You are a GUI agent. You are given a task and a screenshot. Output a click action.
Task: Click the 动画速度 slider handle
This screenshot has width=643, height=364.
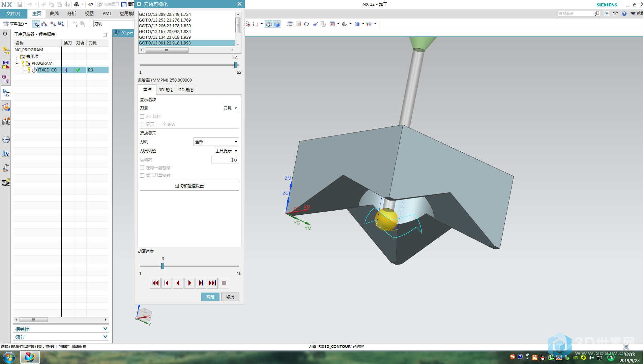tap(163, 266)
